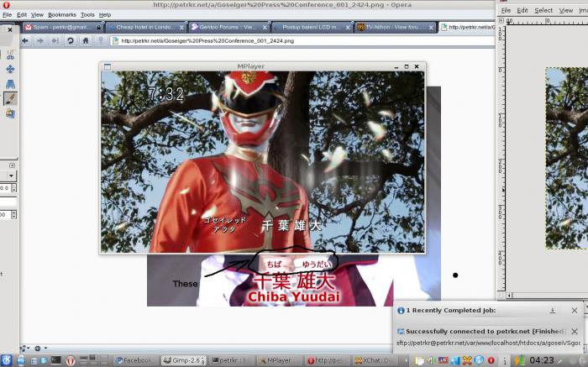588x367 pixels.
Task: Open the KDE application launcher
Action: 7,360
